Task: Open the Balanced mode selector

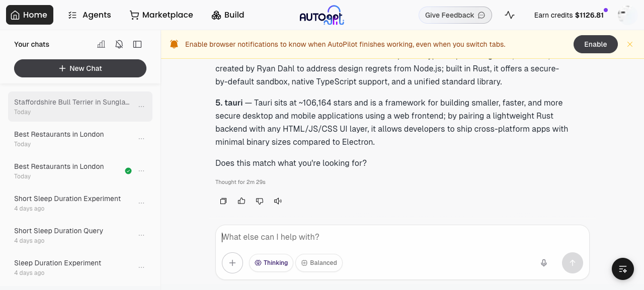Action: [x=319, y=263]
